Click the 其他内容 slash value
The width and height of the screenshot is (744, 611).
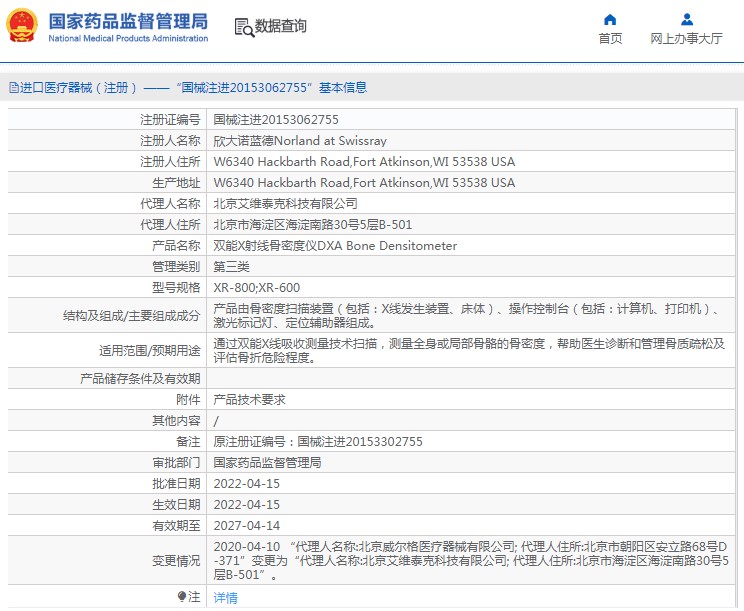pos(216,421)
